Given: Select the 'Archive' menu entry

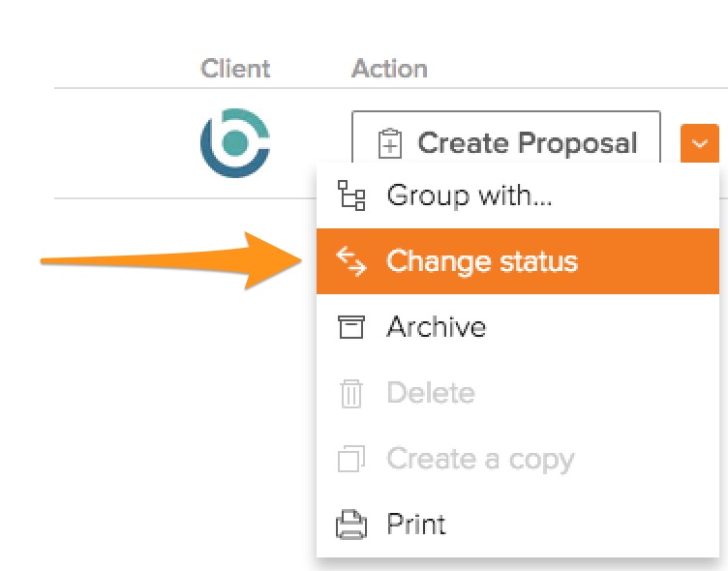Looking at the screenshot, I should [436, 327].
